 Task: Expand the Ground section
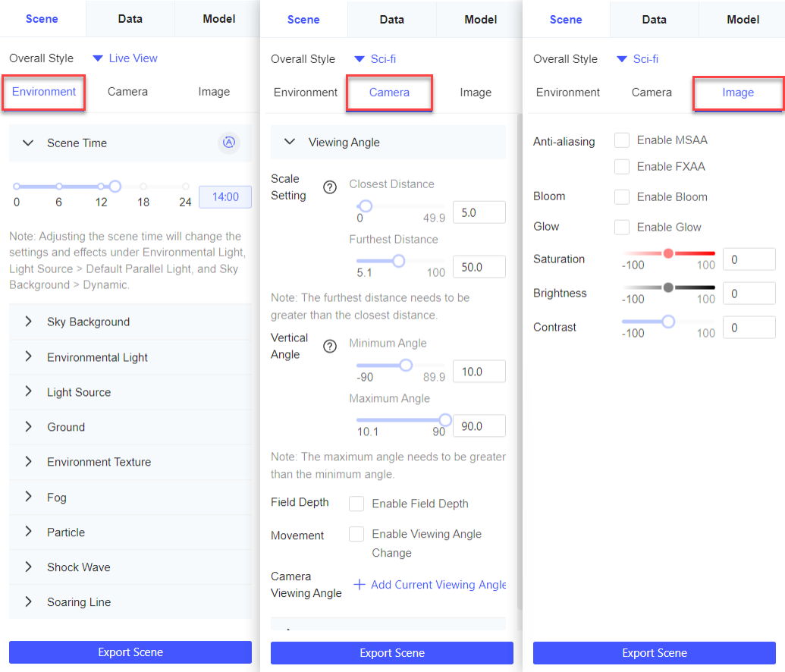(x=130, y=427)
